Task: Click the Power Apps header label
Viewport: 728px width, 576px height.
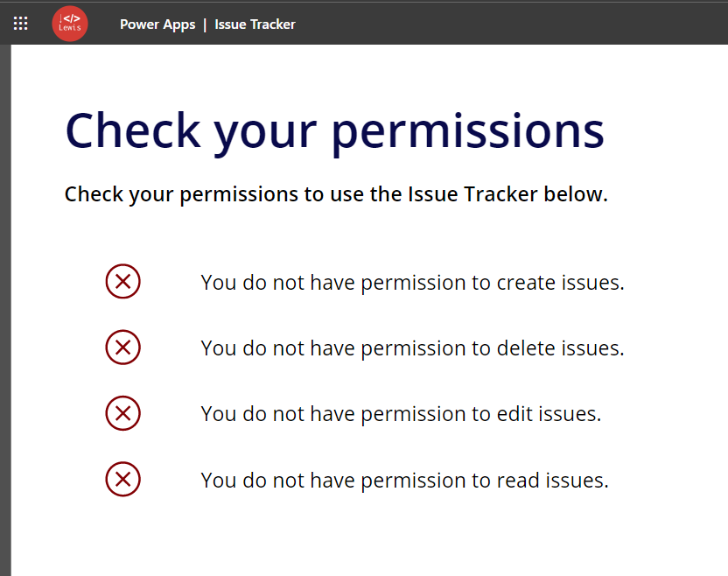Action: (x=157, y=25)
